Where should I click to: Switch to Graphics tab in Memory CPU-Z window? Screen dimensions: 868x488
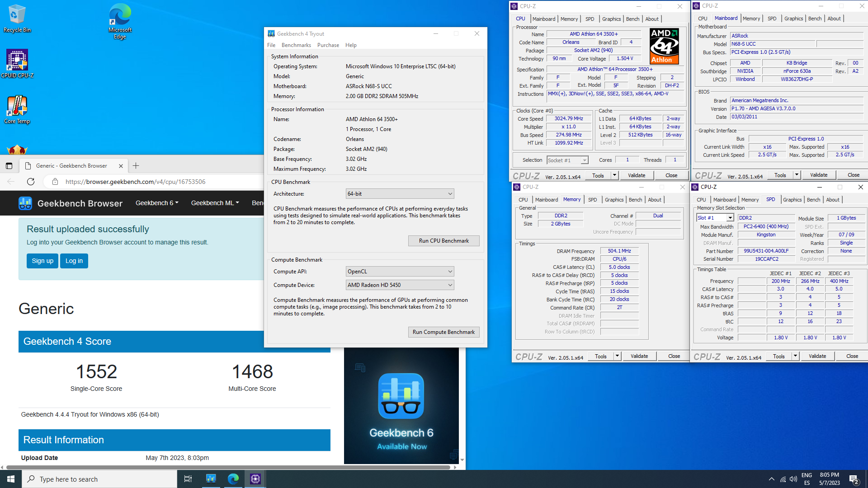pos(614,200)
